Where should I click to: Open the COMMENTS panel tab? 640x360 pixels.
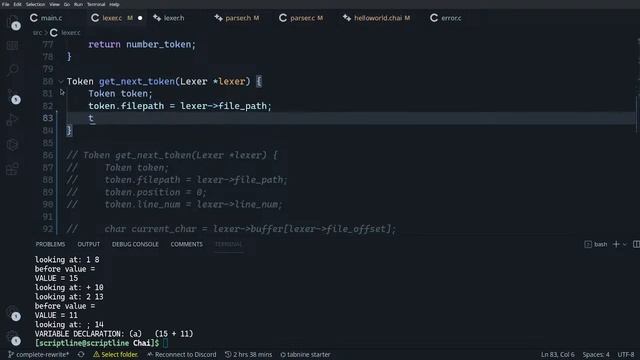coord(187,244)
